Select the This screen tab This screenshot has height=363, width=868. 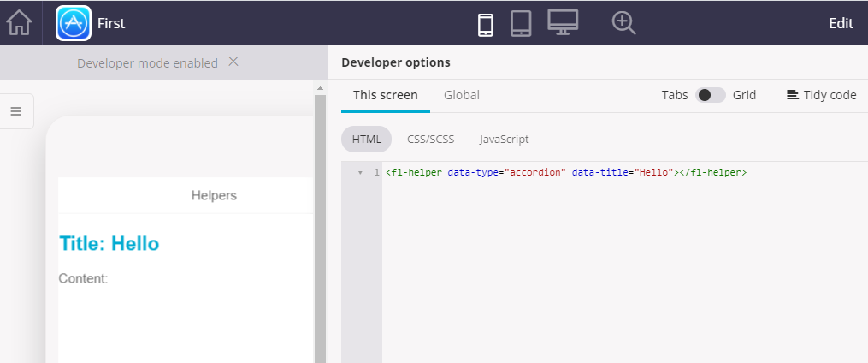(385, 95)
